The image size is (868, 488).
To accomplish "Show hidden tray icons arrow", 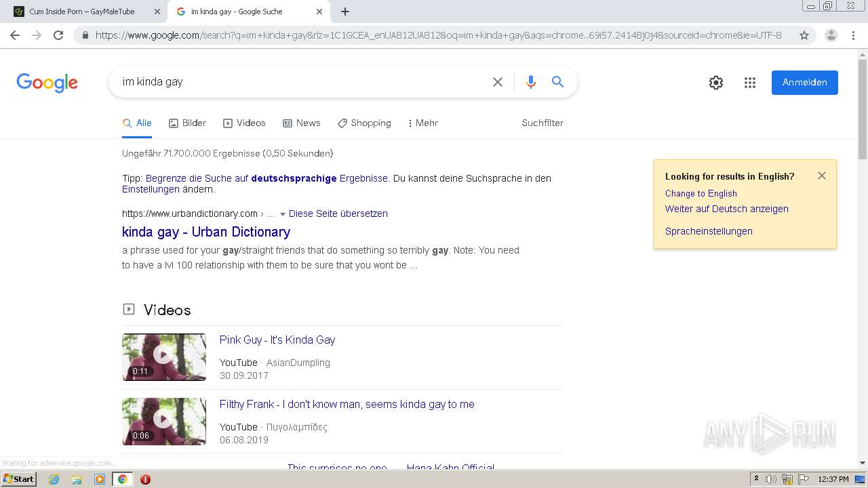I will pyautogui.click(x=756, y=479).
